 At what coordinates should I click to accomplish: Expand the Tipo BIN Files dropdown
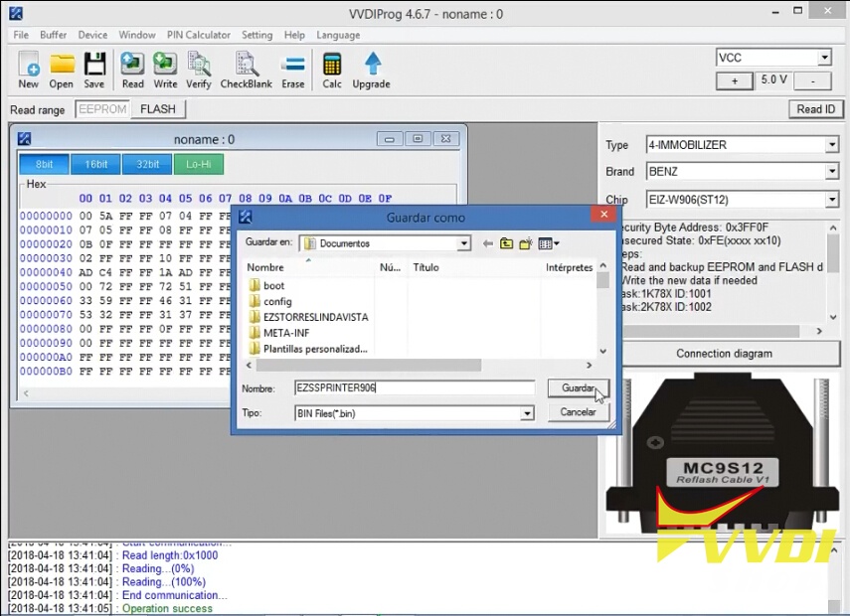click(526, 414)
